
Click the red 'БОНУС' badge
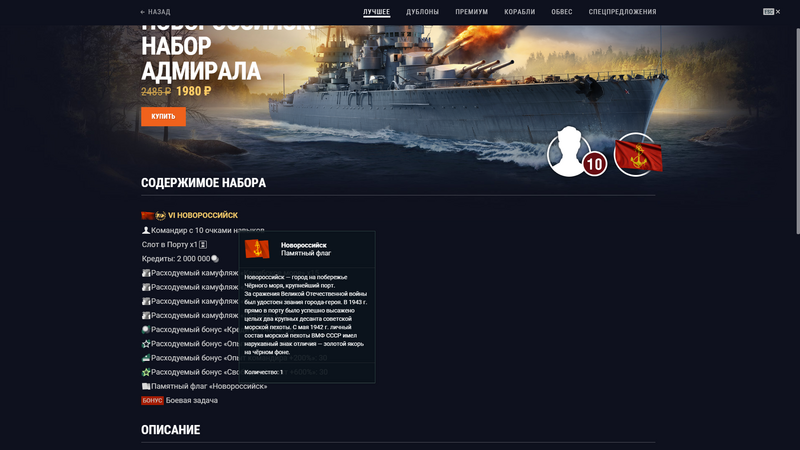pyautogui.click(x=152, y=400)
